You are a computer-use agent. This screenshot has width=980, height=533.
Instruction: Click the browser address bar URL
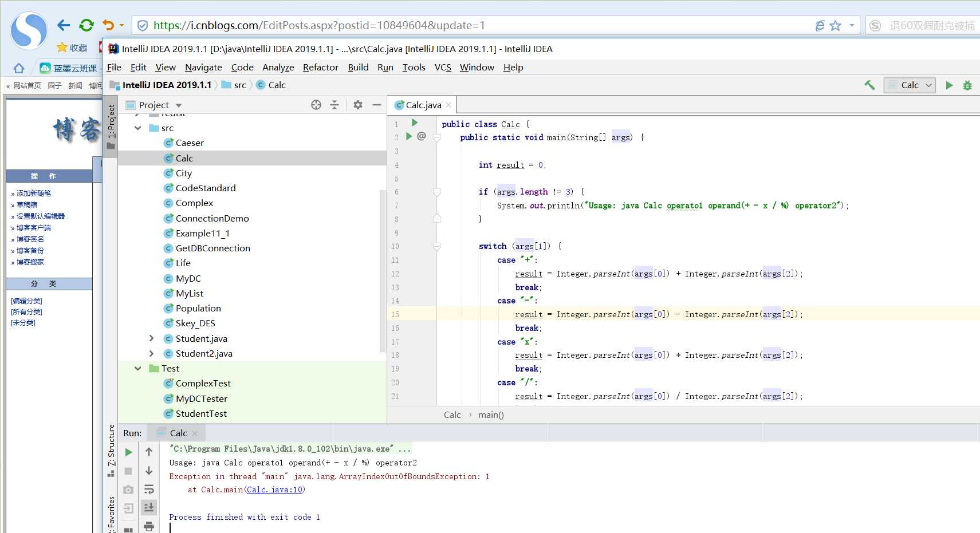coord(319,25)
